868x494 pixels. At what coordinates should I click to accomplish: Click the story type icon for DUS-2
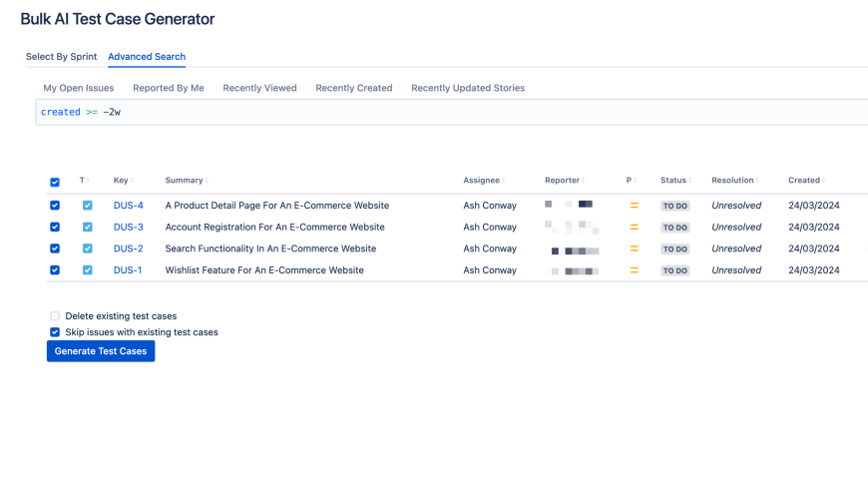pos(88,248)
